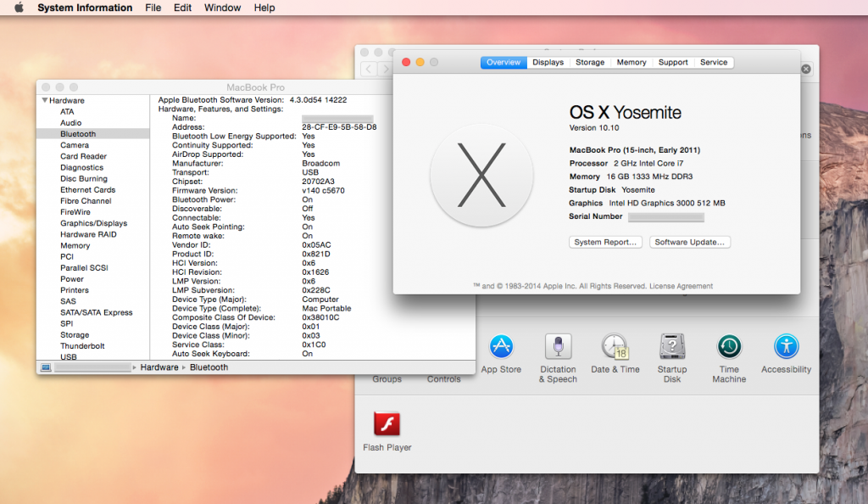The width and height of the screenshot is (868, 504).
Task: Click firmware version v140 c5670
Action: (x=323, y=191)
